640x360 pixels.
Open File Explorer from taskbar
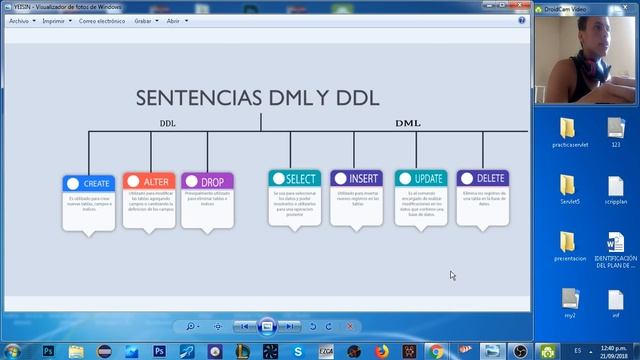click(x=76, y=351)
